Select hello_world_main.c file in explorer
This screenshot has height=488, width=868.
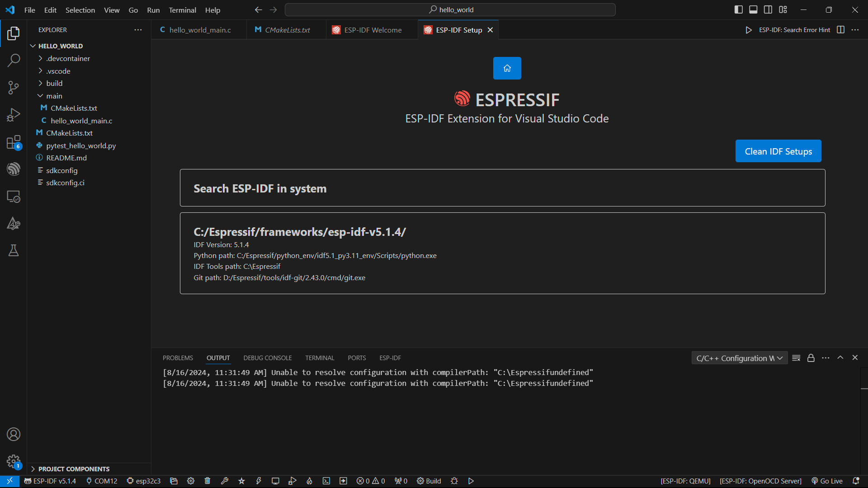tap(80, 120)
